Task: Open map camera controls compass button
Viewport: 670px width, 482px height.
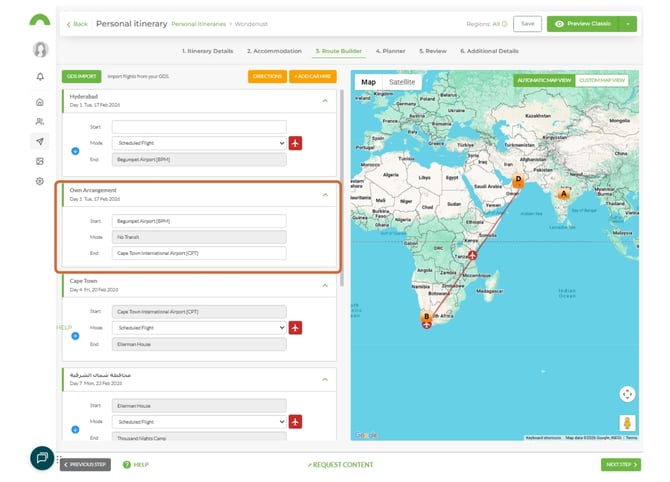Action: (627, 394)
